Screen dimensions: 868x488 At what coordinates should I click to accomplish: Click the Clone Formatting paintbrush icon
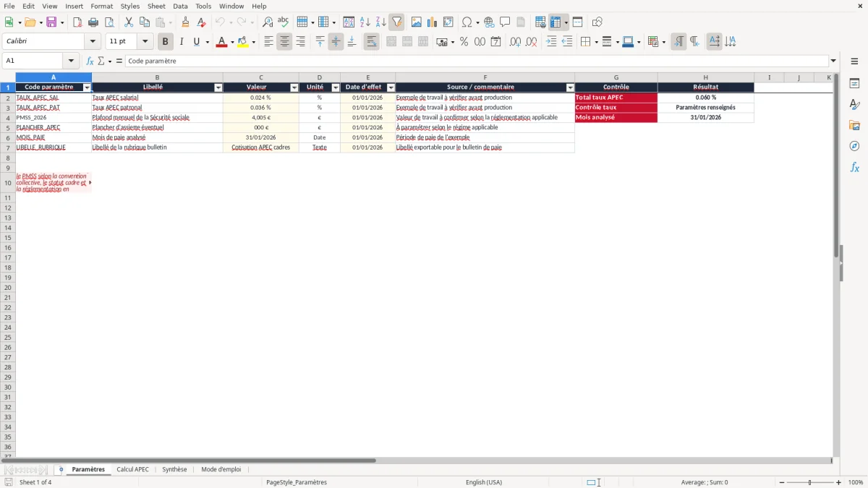pyautogui.click(x=186, y=22)
